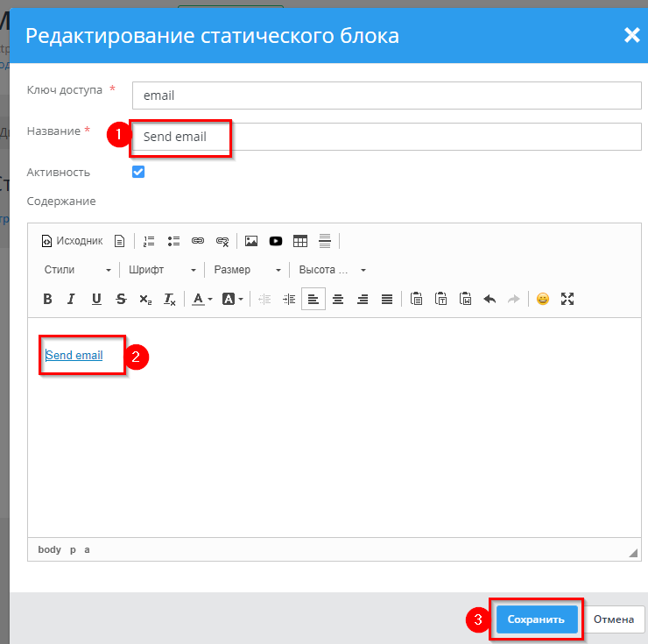Open the text color picker
The image size is (648, 644).
tap(201, 299)
